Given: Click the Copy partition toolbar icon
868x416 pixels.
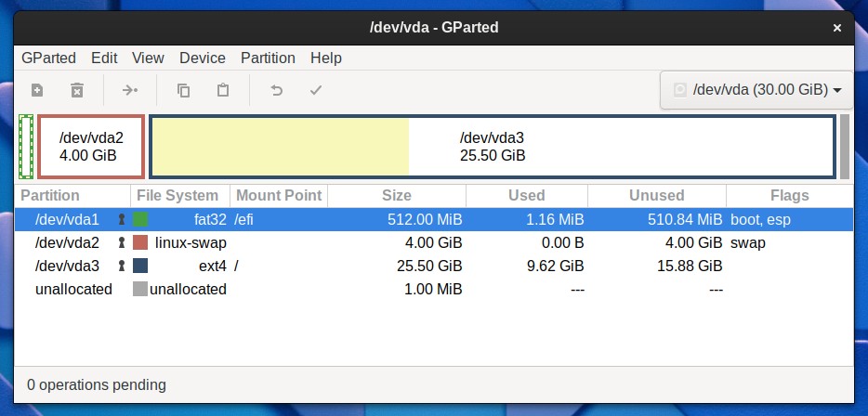Looking at the screenshot, I should 183,90.
